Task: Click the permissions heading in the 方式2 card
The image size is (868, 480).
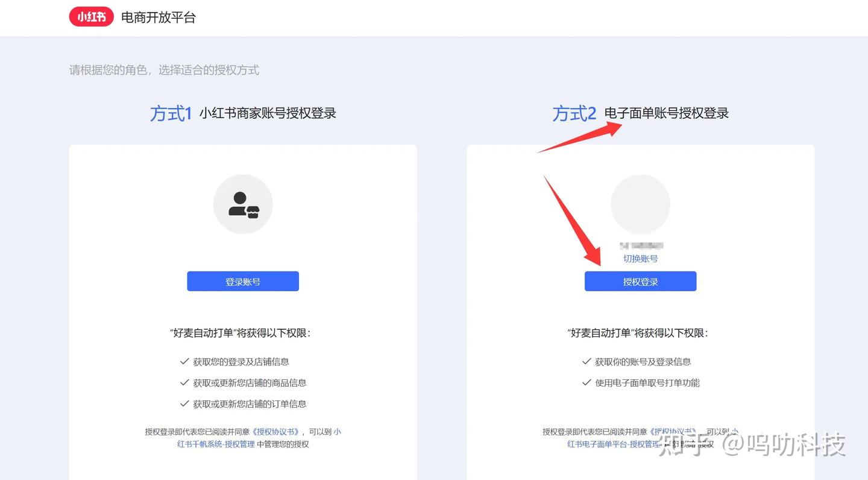Action: (638, 333)
